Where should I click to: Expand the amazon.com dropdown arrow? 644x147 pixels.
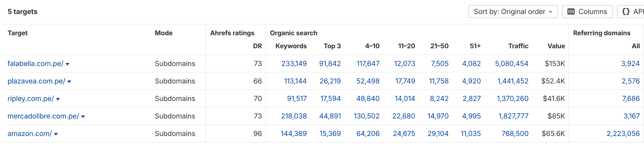56,134
